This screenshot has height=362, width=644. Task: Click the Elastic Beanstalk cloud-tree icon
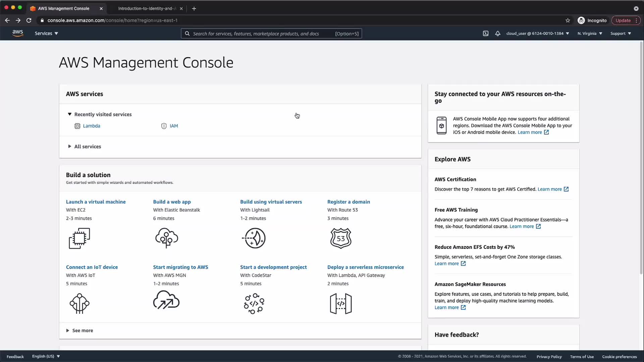[x=167, y=238]
